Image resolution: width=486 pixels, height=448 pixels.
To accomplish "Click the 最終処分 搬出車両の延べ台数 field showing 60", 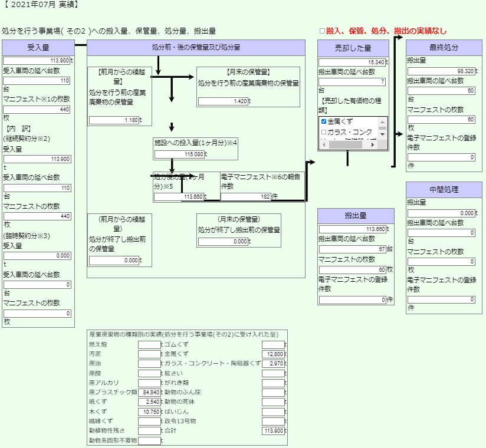I will [441, 90].
